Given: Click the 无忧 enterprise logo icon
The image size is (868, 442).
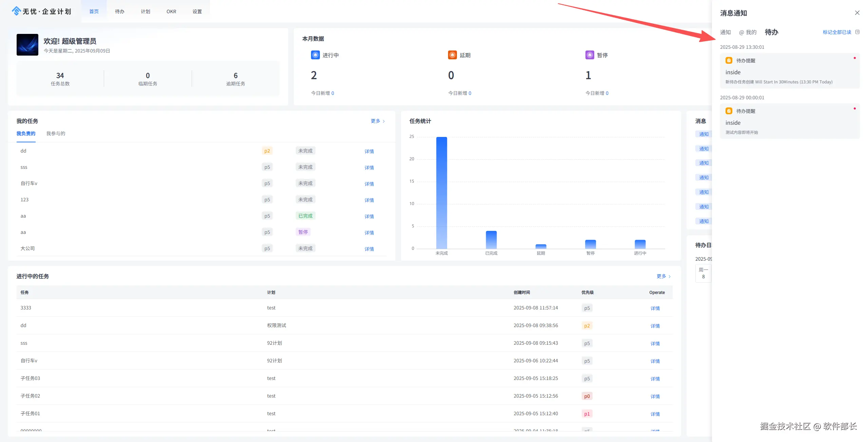Looking at the screenshot, I should pyautogui.click(x=16, y=11).
